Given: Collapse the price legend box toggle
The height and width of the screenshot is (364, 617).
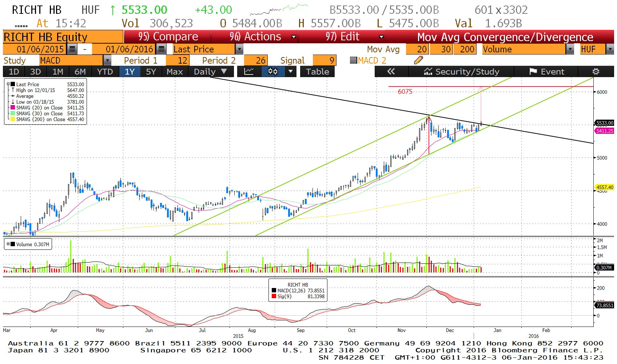Looking at the screenshot, I should click(x=8, y=84).
